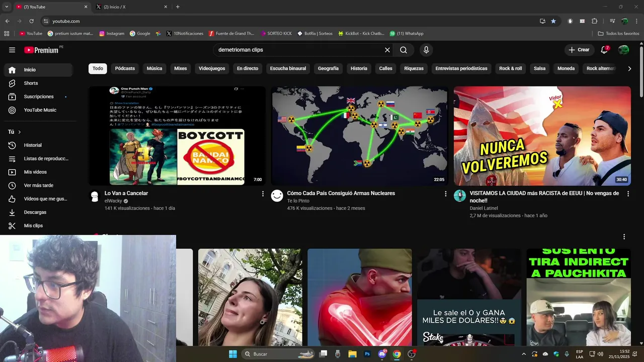Start voice search with microphone icon
Screen dimensions: 644x362
tap(426, 50)
